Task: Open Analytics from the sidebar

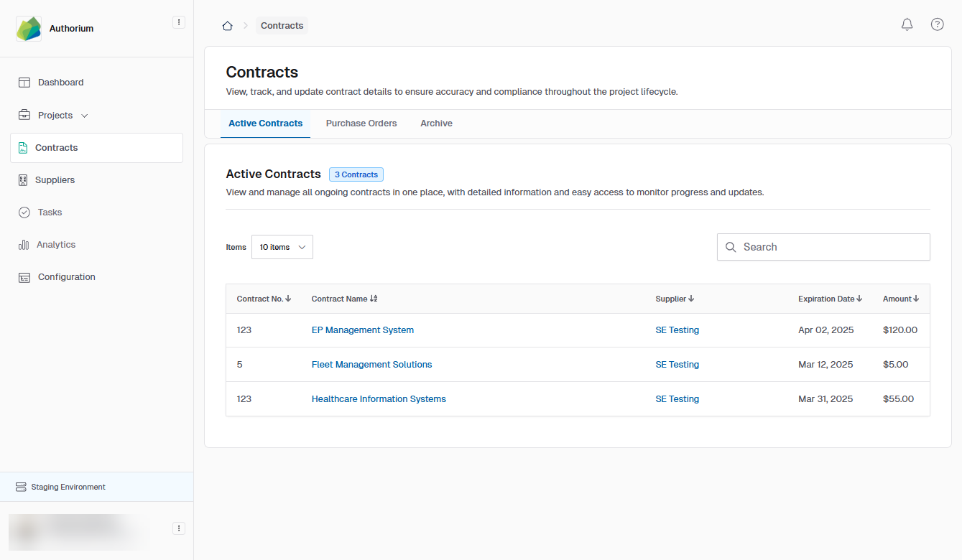Action: pos(56,245)
